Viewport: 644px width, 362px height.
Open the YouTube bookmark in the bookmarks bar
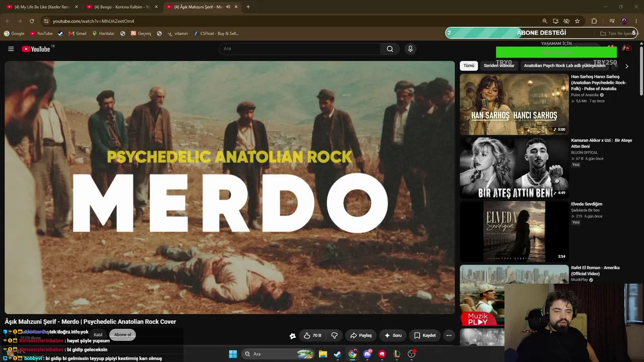[41, 34]
